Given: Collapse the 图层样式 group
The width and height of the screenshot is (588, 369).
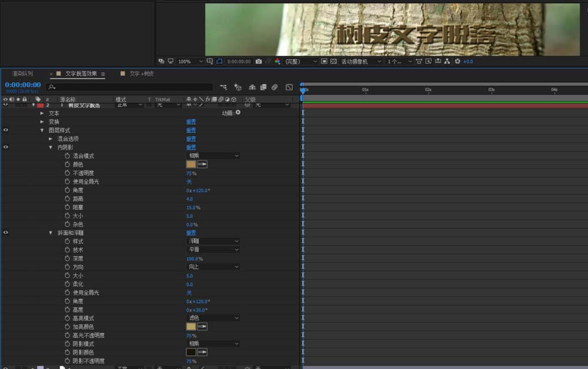Looking at the screenshot, I should pyautogui.click(x=42, y=130).
